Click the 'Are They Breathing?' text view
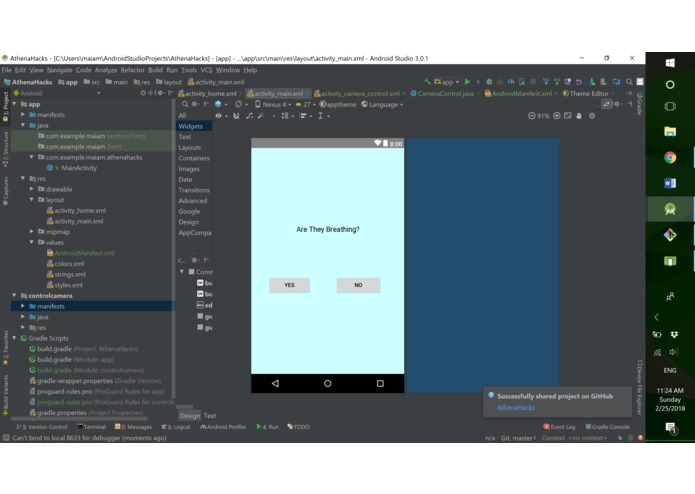The width and height of the screenshot is (695, 494). tap(328, 229)
